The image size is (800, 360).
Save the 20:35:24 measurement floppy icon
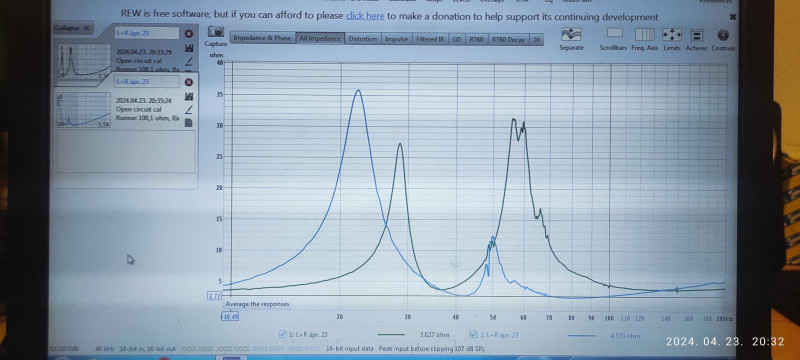[x=189, y=96]
